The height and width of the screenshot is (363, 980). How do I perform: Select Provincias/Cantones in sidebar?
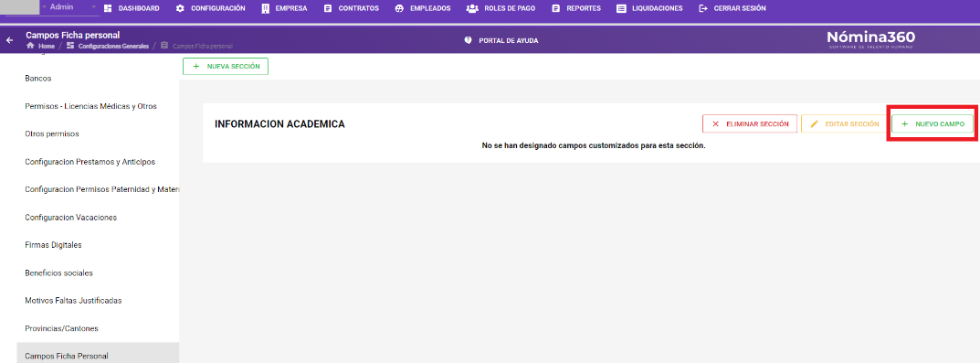click(x=62, y=328)
